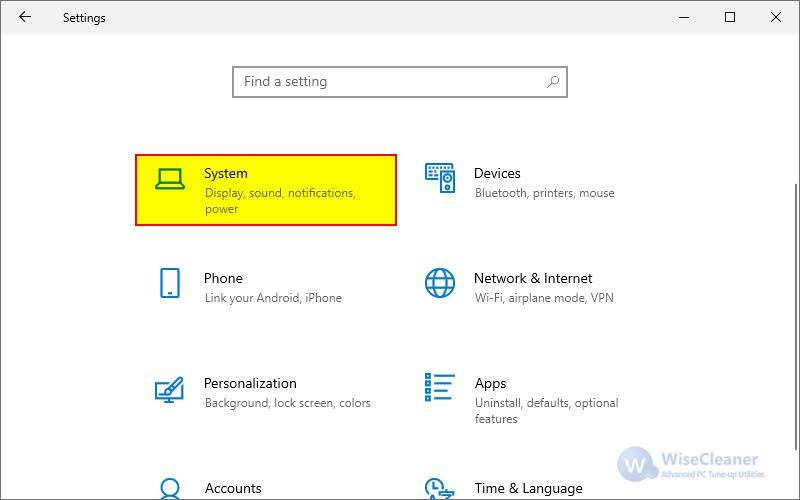Image resolution: width=800 pixels, height=500 pixels.
Task: Open Accounts settings title
Action: pos(233,488)
